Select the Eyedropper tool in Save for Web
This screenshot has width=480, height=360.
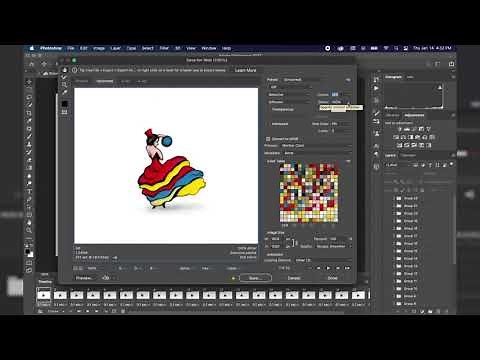click(x=65, y=92)
